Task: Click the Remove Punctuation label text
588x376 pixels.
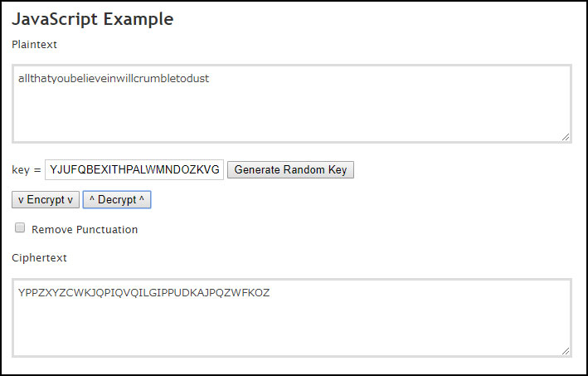Action: tap(85, 229)
